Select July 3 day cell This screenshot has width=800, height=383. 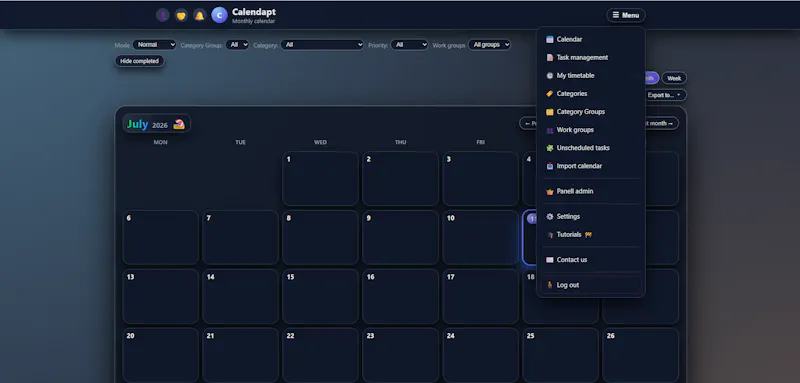point(481,178)
